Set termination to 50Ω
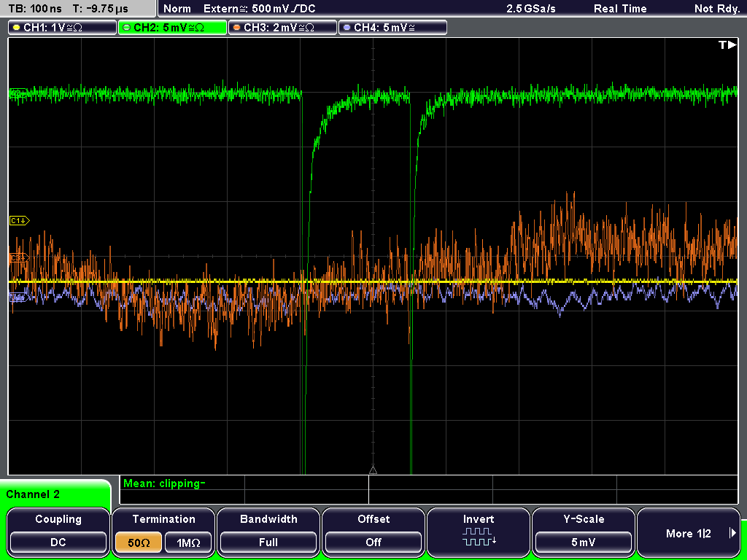This screenshot has height=560, width=747. pos(139,542)
